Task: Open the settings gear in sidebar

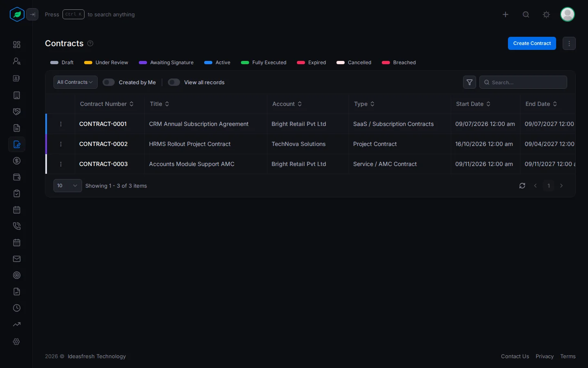Action: (17, 341)
